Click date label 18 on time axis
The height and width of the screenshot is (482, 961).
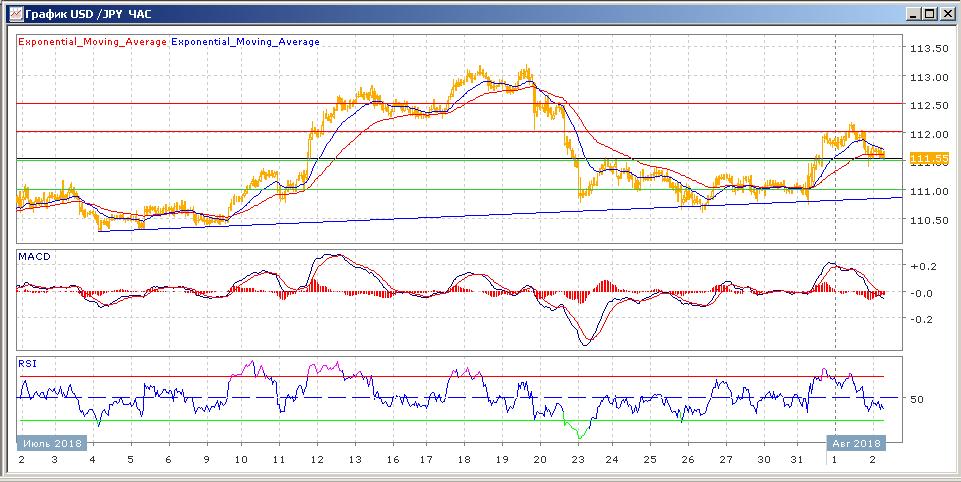464,459
